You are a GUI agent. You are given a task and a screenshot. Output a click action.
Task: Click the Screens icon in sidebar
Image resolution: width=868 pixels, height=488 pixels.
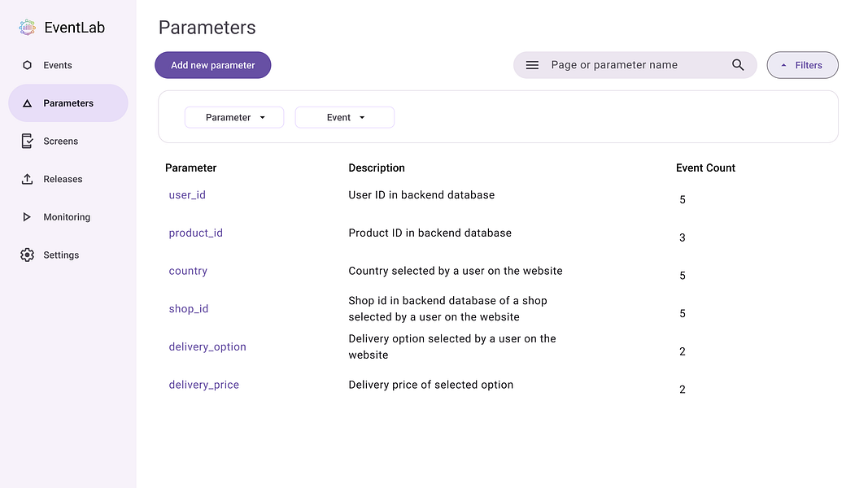27,142
